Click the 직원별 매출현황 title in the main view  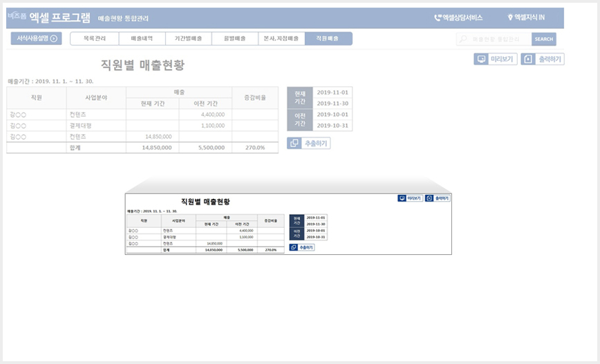click(142, 65)
